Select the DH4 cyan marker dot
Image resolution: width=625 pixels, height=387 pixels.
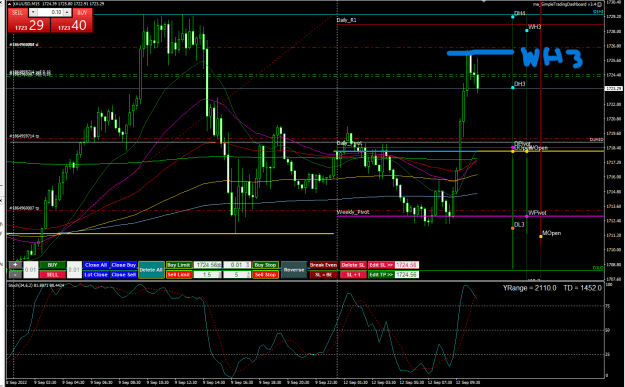(x=513, y=17)
